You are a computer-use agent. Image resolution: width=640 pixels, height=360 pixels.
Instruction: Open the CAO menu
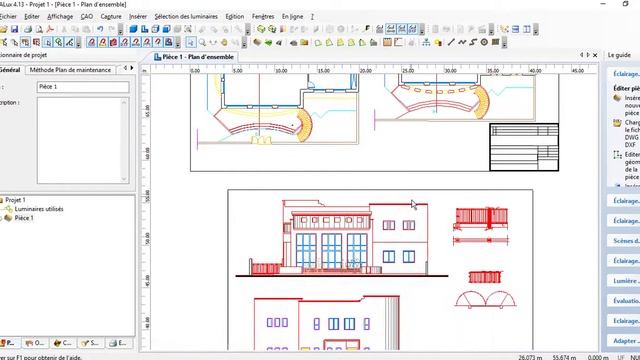(x=87, y=16)
